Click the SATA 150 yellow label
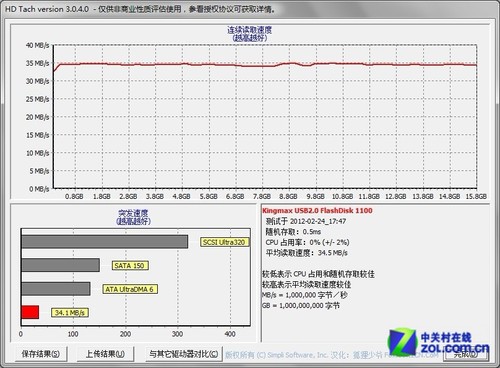The image size is (500, 368). pyautogui.click(x=130, y=265)
